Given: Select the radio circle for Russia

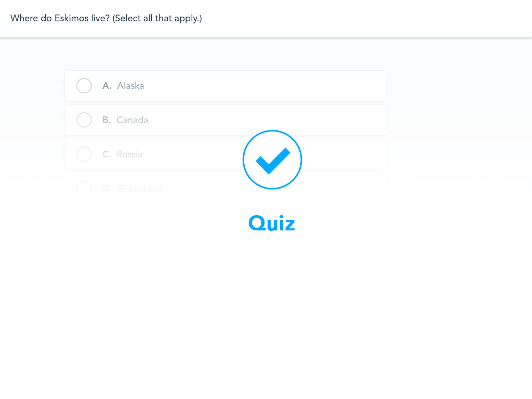Looking at the screenshot, I should (84, 154).
